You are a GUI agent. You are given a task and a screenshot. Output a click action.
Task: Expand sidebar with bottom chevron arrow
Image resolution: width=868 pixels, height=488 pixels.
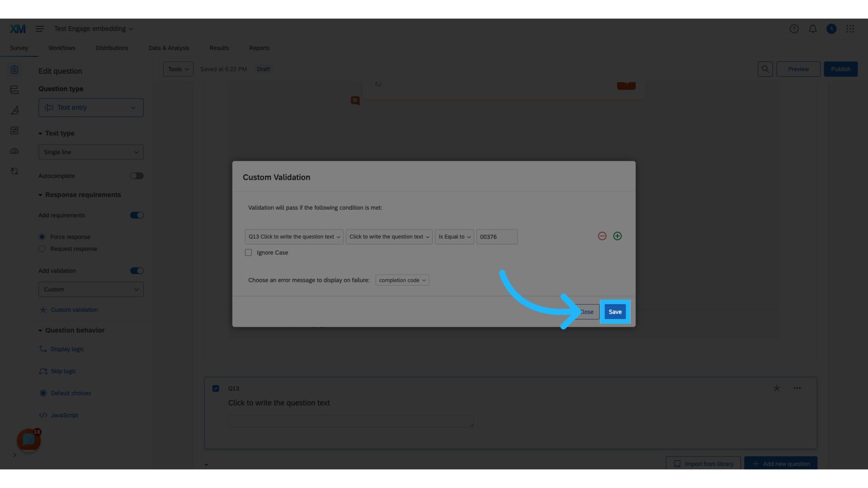[x=14, y=455]
